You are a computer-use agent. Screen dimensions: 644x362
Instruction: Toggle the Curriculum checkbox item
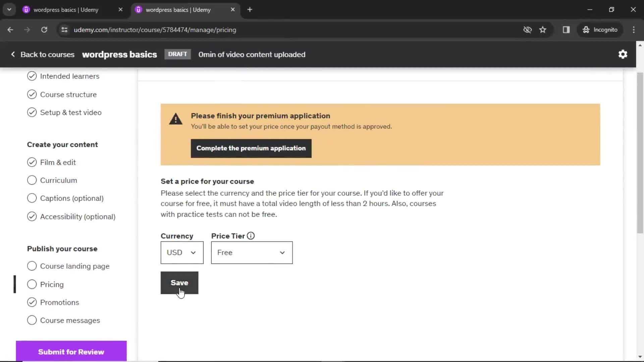pos(32,180)
